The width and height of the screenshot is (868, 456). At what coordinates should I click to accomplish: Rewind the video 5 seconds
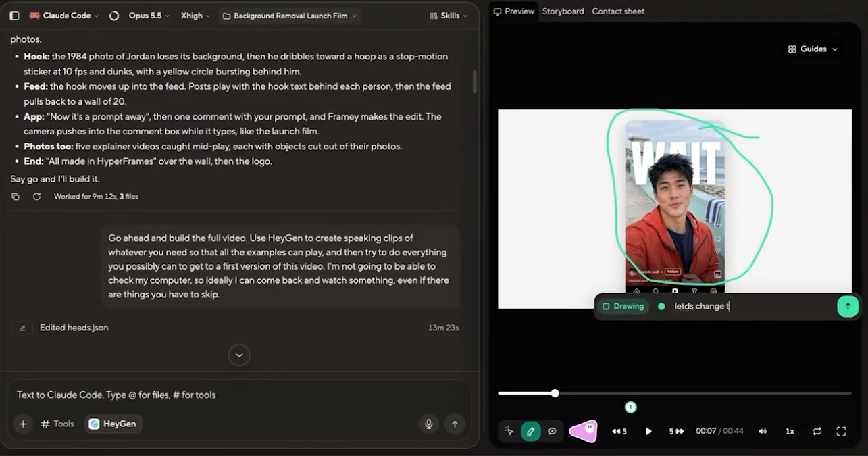tap(619, 431)
